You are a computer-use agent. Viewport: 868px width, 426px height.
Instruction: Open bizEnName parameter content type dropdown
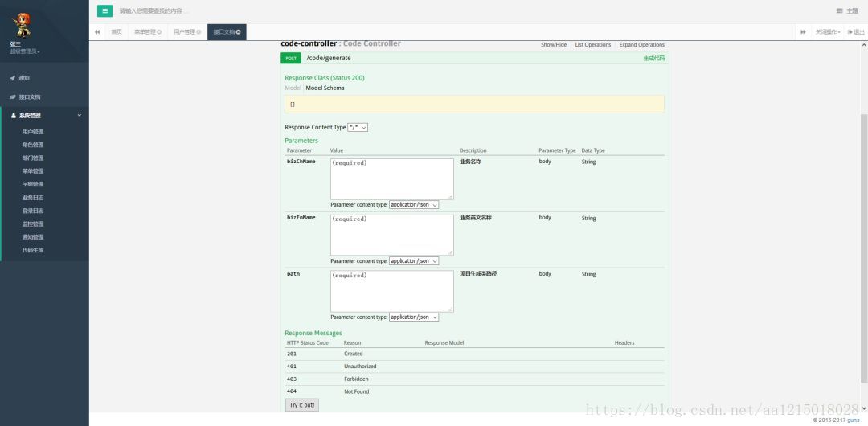point(414,261)
